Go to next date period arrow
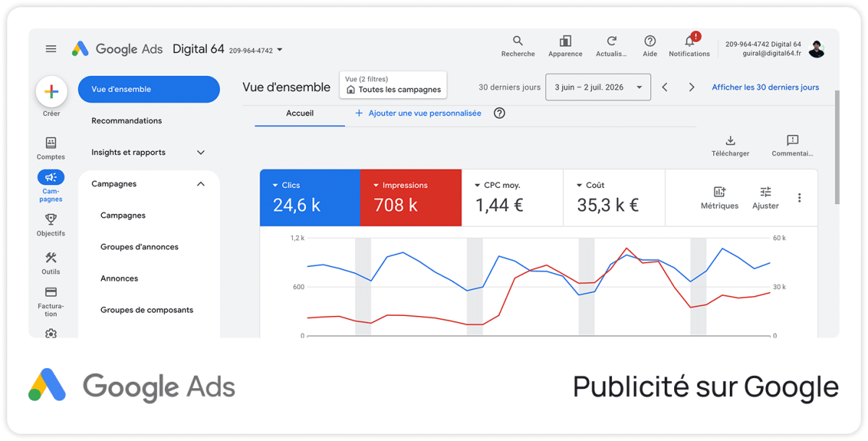 pyautogui.click(x=692, y=87)
